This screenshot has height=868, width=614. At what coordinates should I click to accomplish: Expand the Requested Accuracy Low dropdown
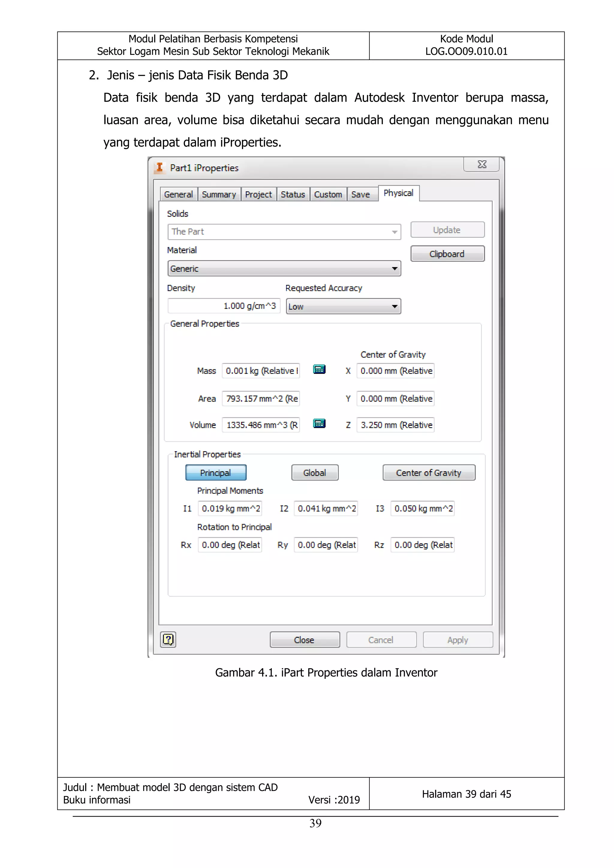pyautogui.click(x=343, y=306)
